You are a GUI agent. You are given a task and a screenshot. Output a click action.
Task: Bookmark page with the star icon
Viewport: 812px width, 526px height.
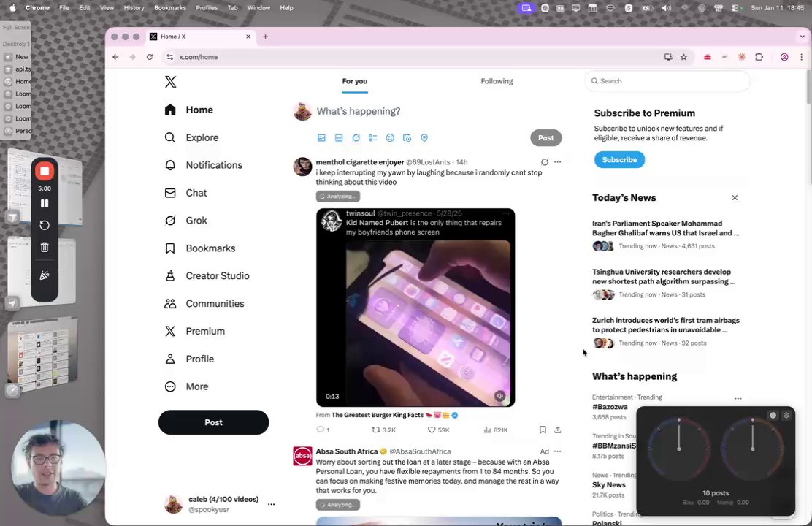point(683,57)
